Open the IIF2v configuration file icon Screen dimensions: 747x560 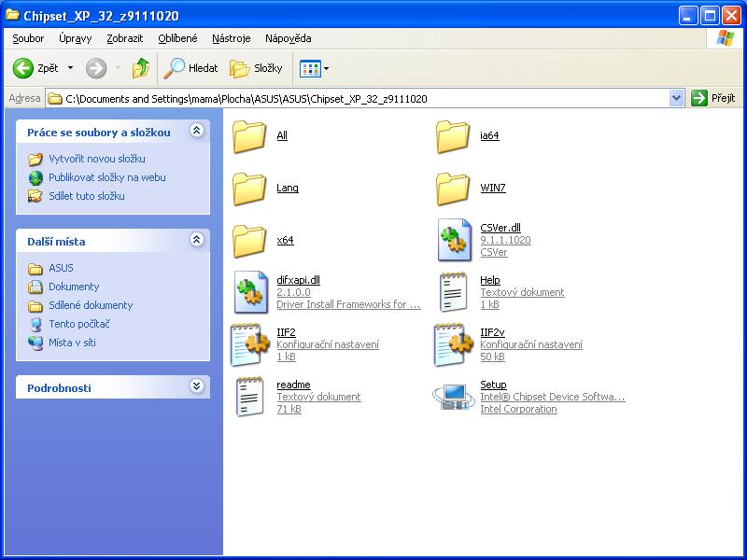[x=454, y=344]
